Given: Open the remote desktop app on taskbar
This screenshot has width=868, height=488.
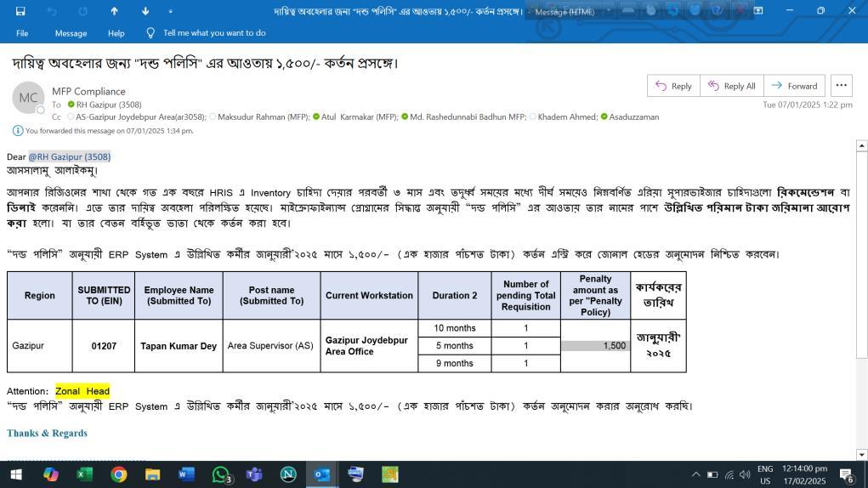Looking at the screenshot, I should (356, 474).
